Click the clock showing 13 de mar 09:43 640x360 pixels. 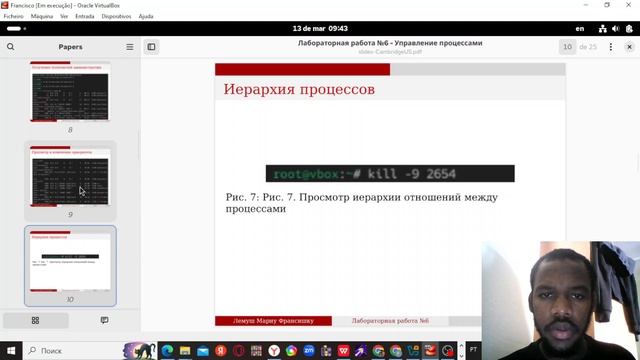coord(320,29)
